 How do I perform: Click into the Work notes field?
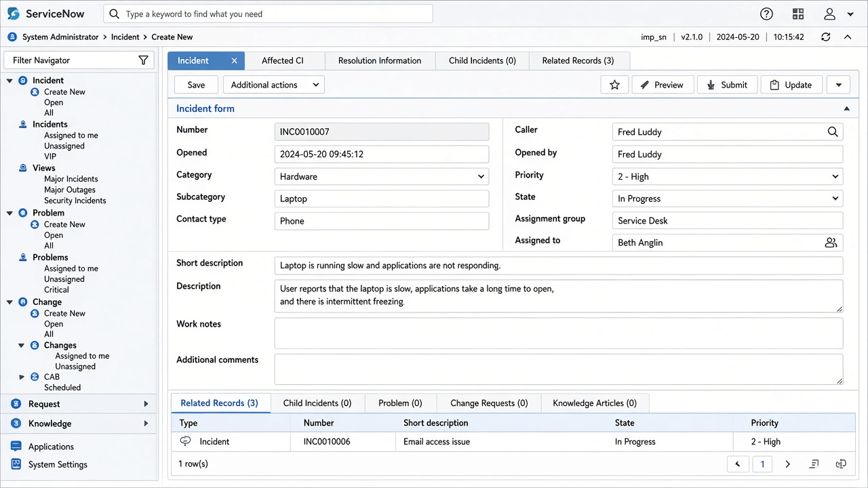[x=559, y=333]
